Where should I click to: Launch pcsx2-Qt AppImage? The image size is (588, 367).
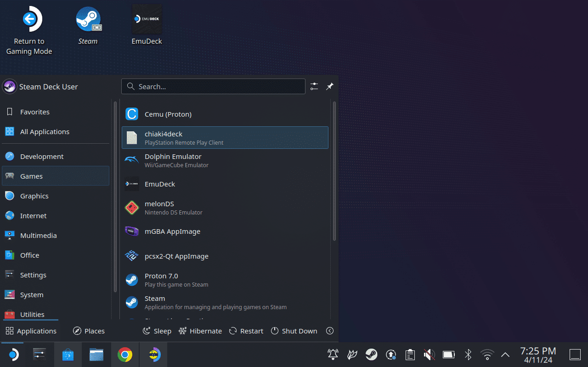(x=225, y=256)
